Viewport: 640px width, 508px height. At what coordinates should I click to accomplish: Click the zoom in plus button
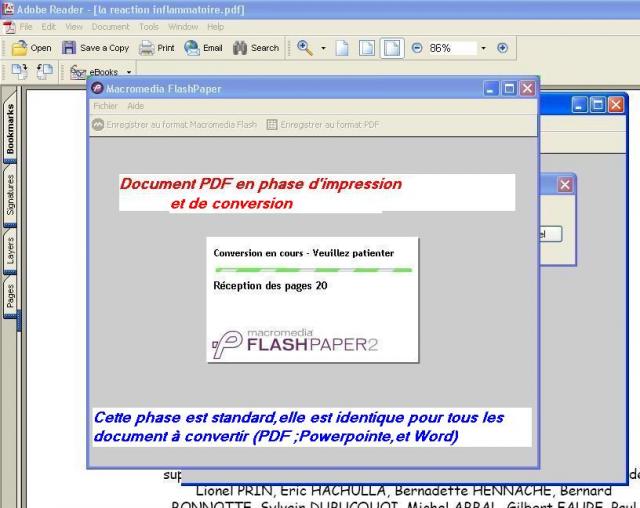point(502,48)
